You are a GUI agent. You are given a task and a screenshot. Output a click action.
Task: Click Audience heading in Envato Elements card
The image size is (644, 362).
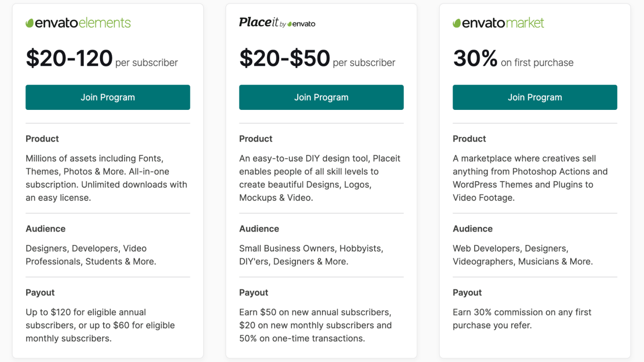tap(45, 229)
